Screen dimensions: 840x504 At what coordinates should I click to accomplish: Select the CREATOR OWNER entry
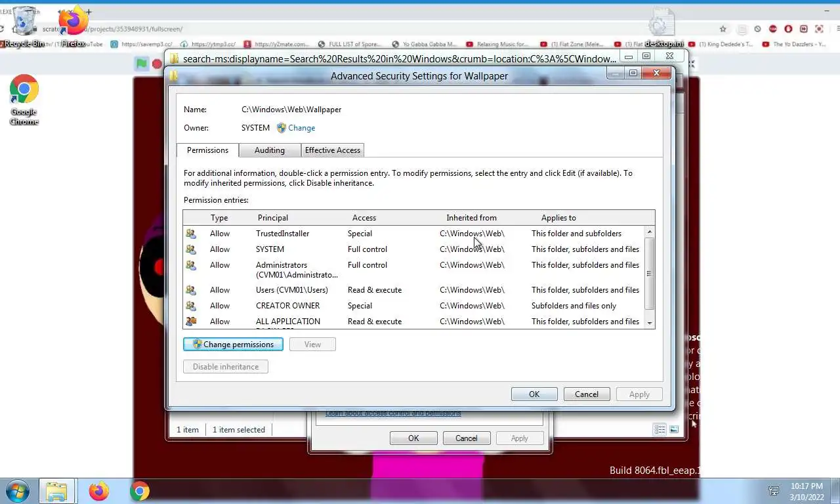click(414, 306)
